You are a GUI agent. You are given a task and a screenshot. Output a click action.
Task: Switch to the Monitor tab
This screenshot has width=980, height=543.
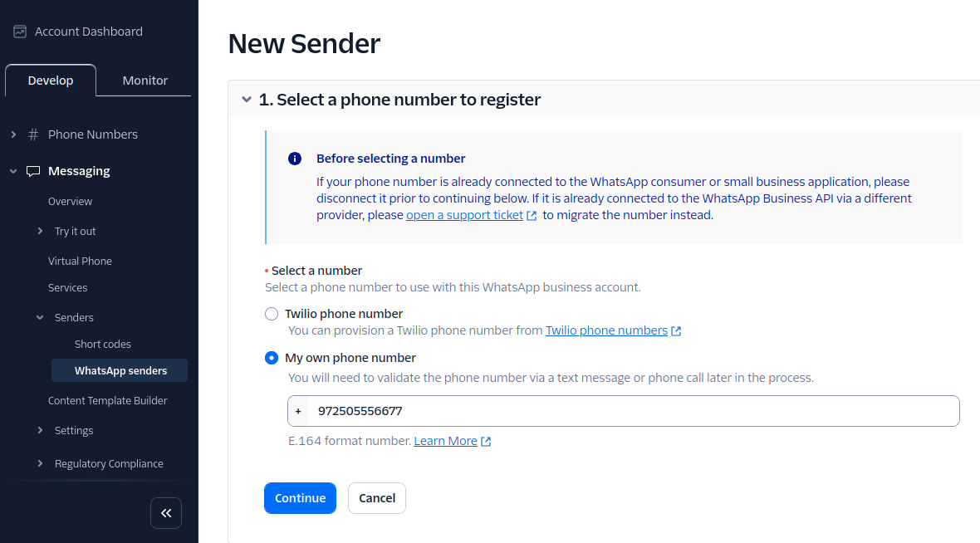pyautogui.click(x=144, y=80)
